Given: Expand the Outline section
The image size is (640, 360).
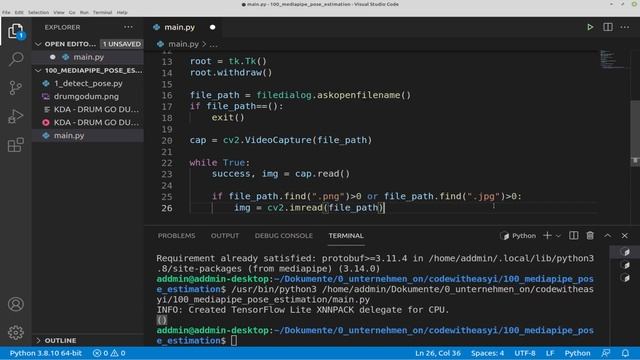Looking at the screenshot, I should click(38, 340).
